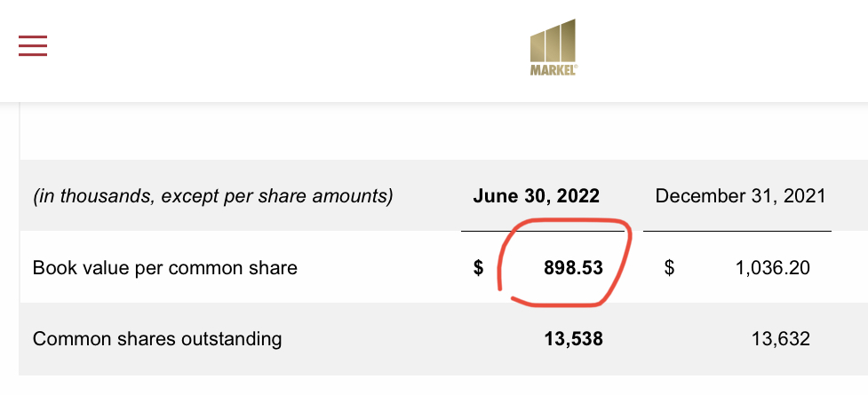The image size is (868, 395).
Task: Select the June 30, 2022 column header
Action: [x=536, y=196]
